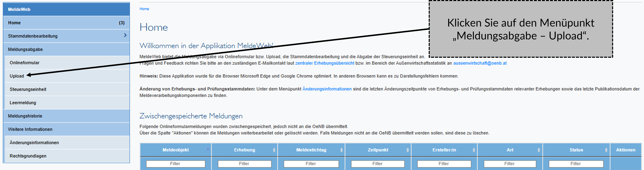Click sort arrows on Erhebung column
This screenshot has width=644, height=170.
[x=274, y=150]
